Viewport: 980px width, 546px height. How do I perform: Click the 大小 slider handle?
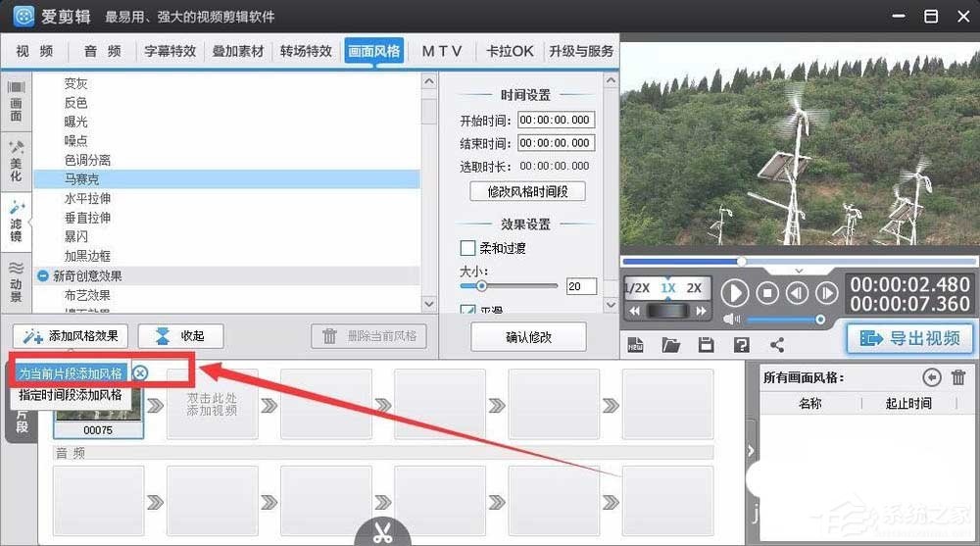[481, 286]
